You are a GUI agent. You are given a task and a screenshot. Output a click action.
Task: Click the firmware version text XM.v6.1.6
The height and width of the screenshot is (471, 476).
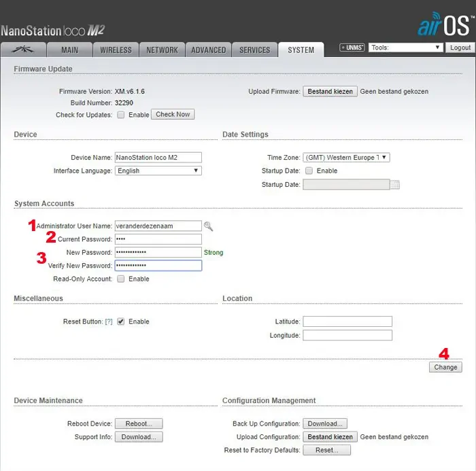point(130,91)
